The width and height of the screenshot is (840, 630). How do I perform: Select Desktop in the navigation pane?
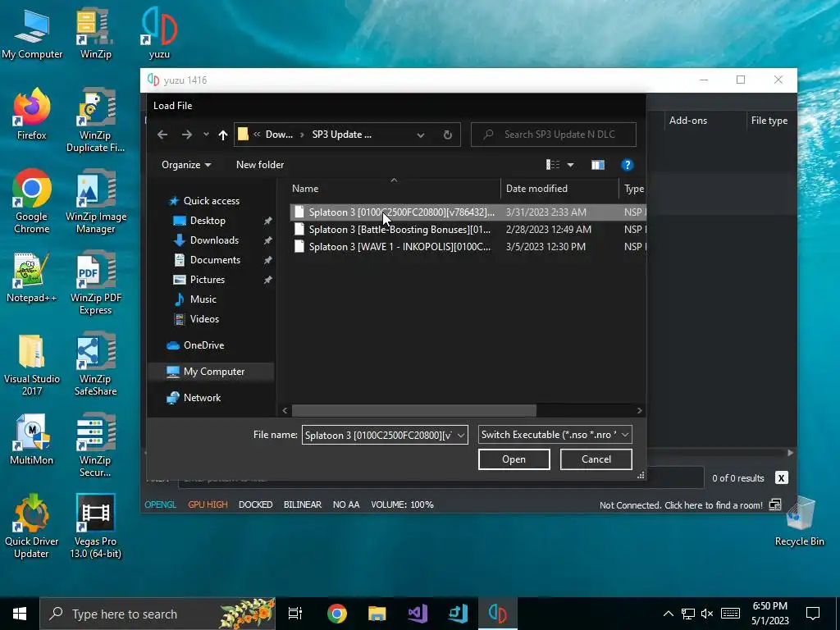(x=208, y=221)
